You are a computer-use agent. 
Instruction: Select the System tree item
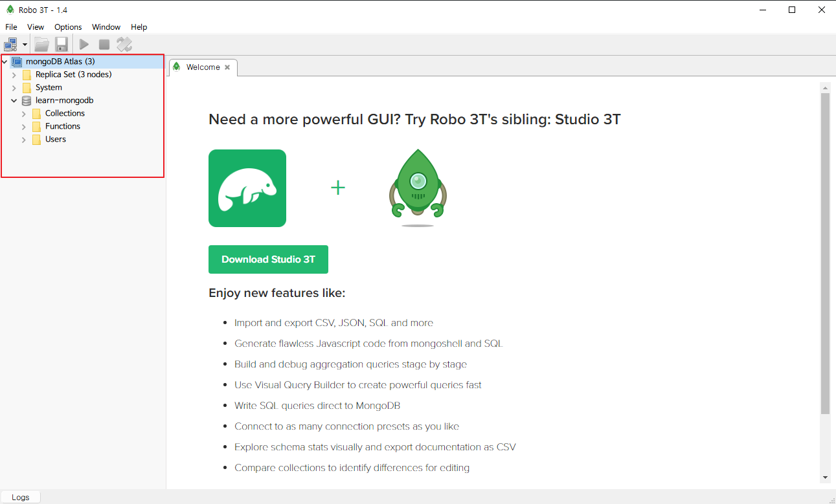point(49,87)
